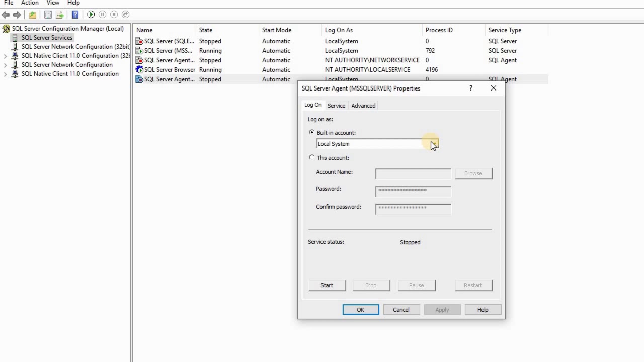
Task: Click the Properties toolbar icon
Action: [48, 15]
